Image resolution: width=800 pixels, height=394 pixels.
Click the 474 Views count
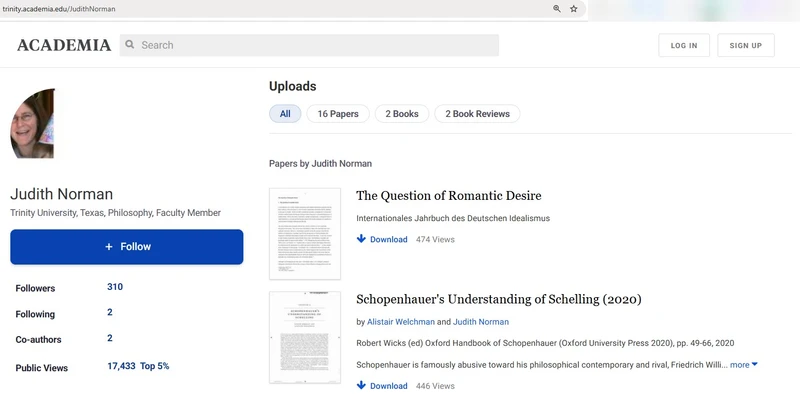click(435, 239)
